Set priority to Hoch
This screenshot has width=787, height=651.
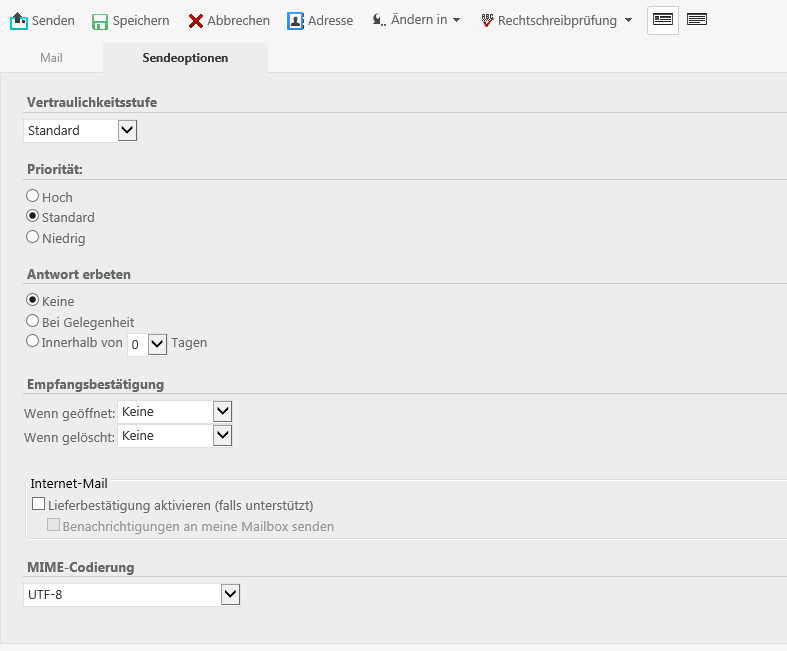(33, 195)
